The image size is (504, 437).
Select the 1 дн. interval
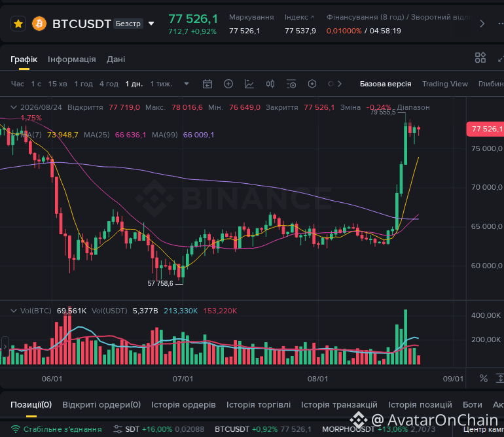tap(134, 84)
